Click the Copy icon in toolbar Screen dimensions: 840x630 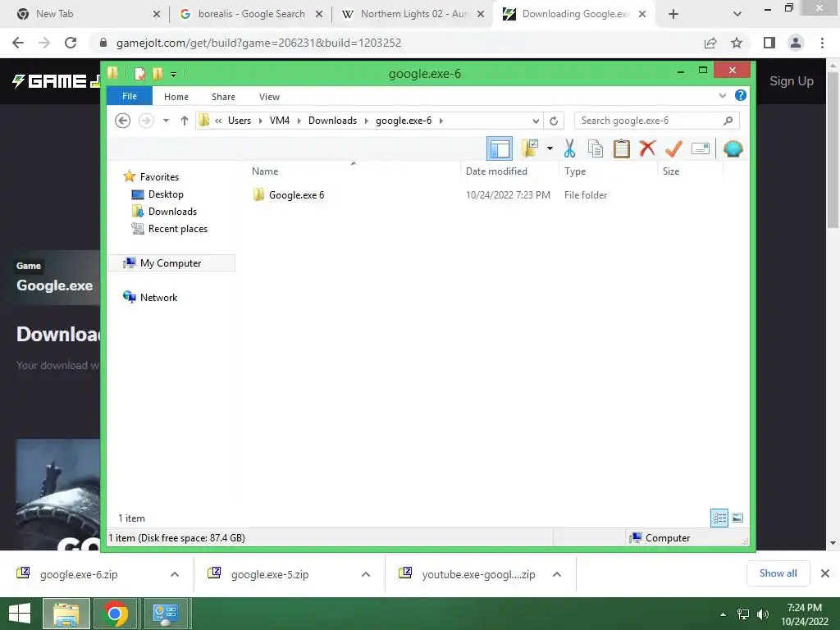[596, 148]
